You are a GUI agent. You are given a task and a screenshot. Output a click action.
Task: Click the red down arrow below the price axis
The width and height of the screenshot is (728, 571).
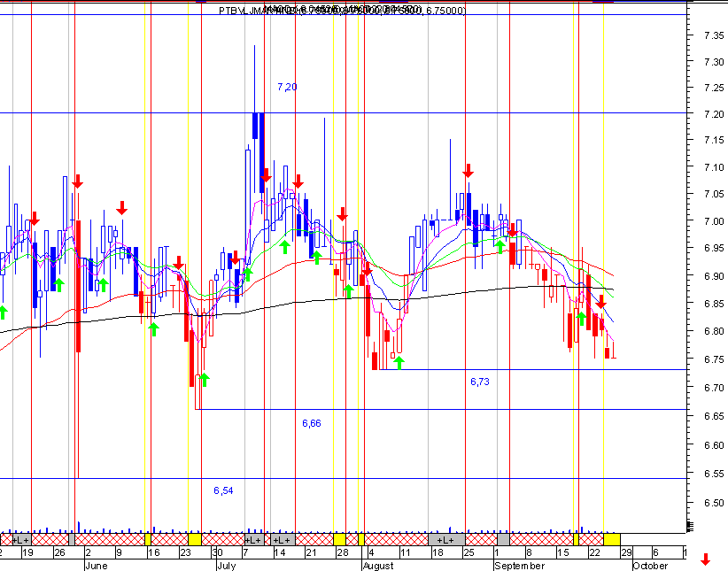[705, 559]
